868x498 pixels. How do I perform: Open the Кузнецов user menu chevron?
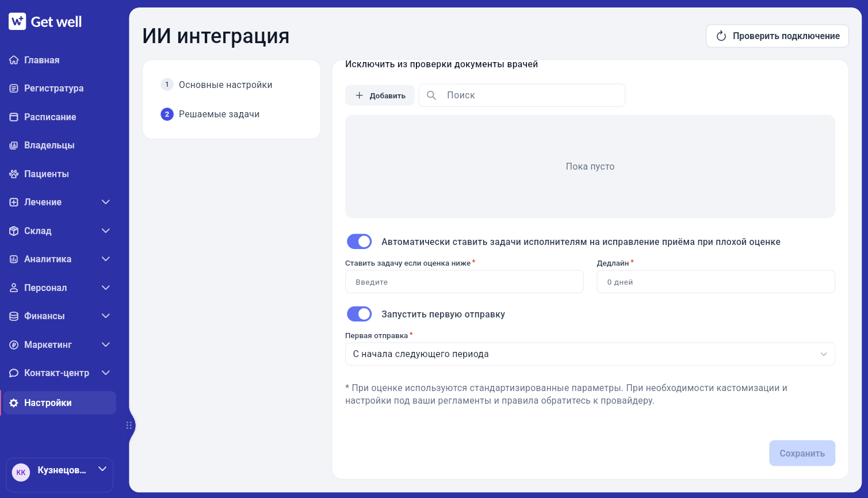[102, 469]
